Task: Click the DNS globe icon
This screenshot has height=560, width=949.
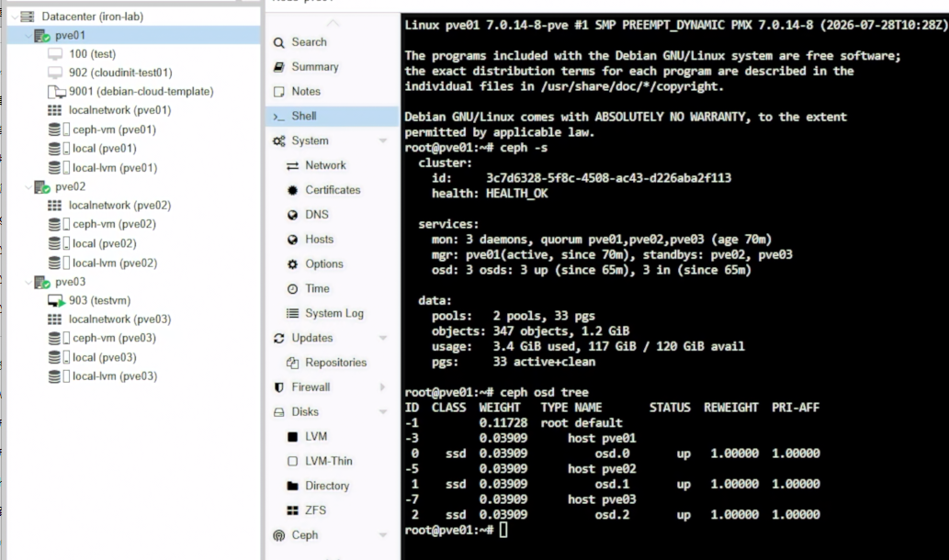Action: pos(292,215)
